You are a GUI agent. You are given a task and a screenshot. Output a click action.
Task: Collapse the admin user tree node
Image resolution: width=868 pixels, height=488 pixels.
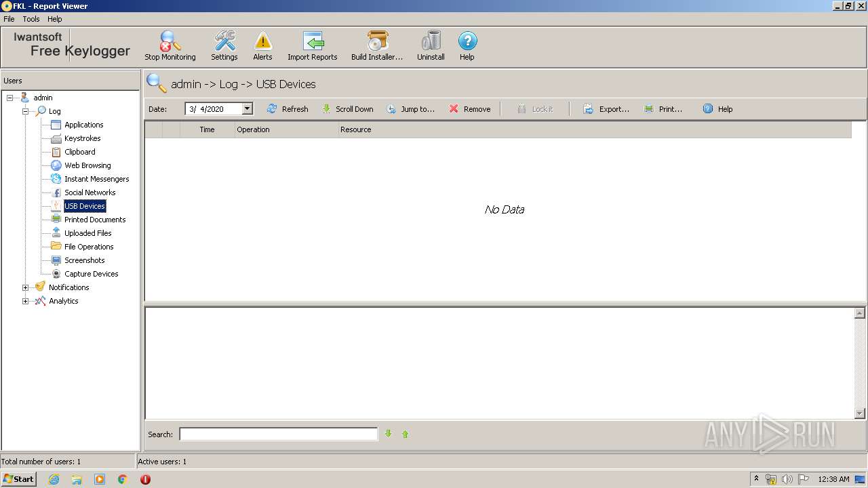point(10,98)
